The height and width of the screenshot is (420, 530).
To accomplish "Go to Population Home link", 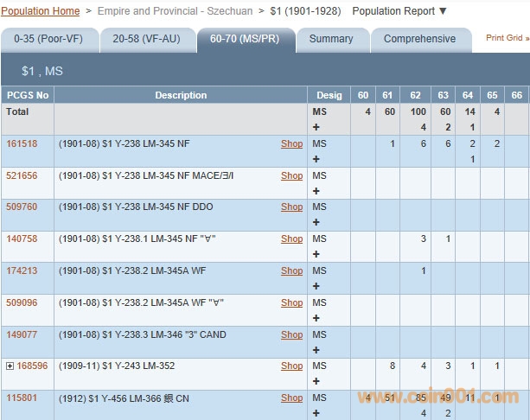I will pos(41,11).
